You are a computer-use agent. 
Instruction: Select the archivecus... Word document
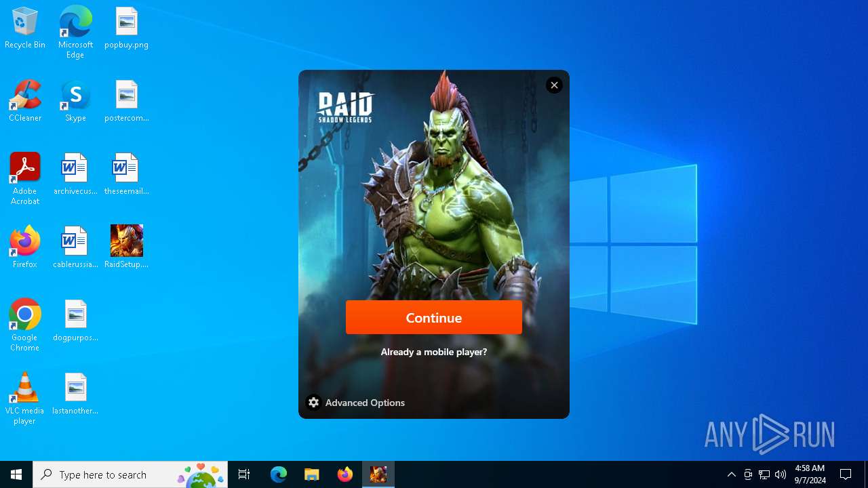click(x=75, y=175)
